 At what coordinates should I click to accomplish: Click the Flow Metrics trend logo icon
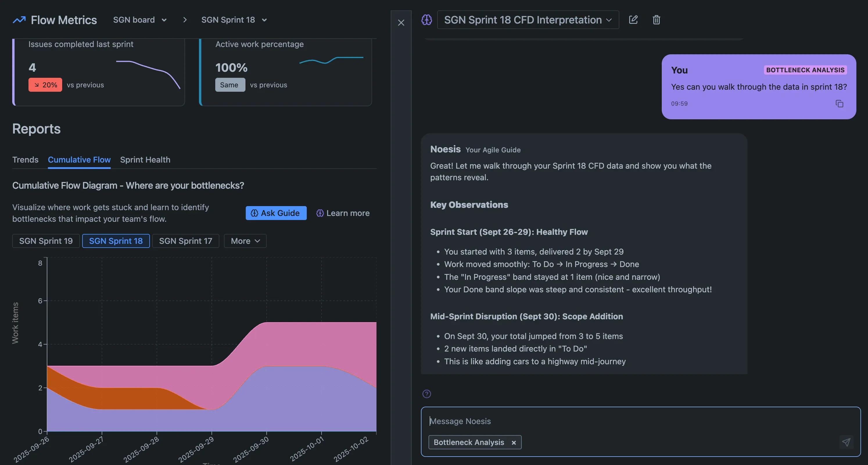point(19,20)
